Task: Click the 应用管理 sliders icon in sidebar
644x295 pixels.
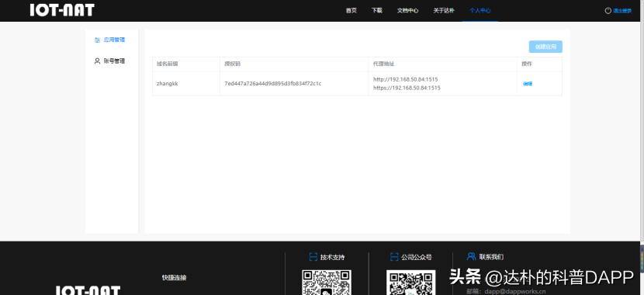Action: point(97,40)
